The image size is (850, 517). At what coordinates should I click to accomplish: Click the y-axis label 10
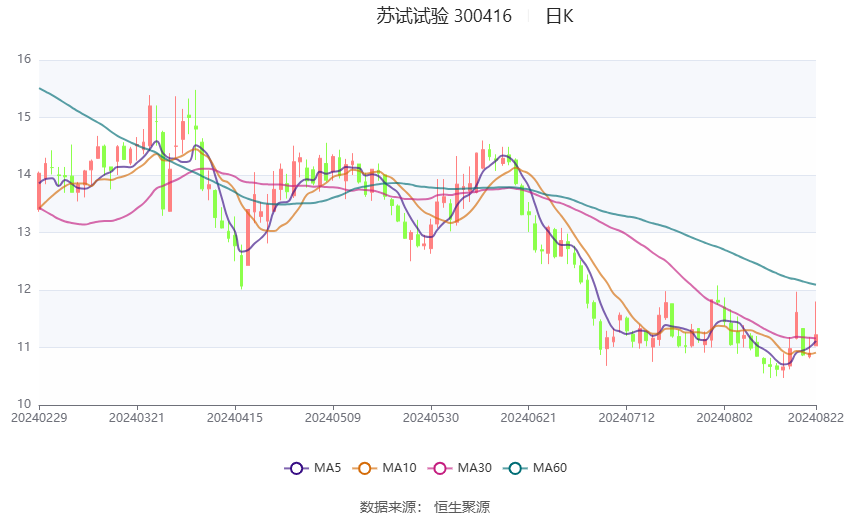tap(24, 404)
